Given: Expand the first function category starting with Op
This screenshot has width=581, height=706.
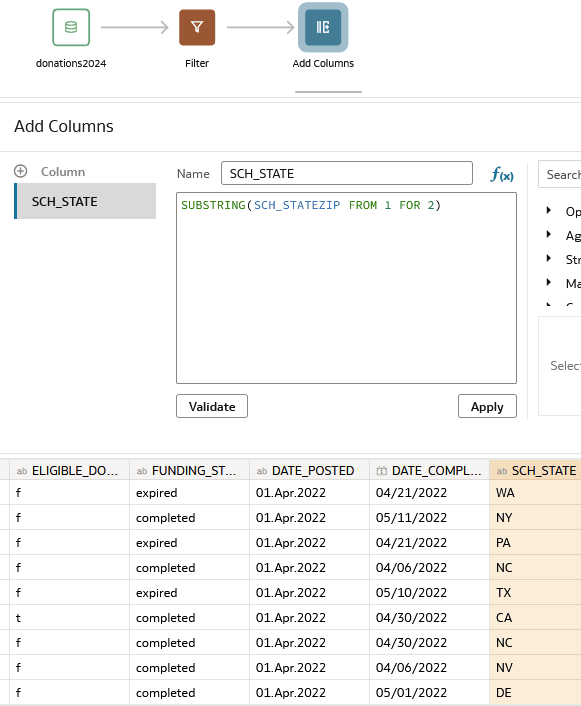Looking at the screenshot, I should [x=549, y=210].
